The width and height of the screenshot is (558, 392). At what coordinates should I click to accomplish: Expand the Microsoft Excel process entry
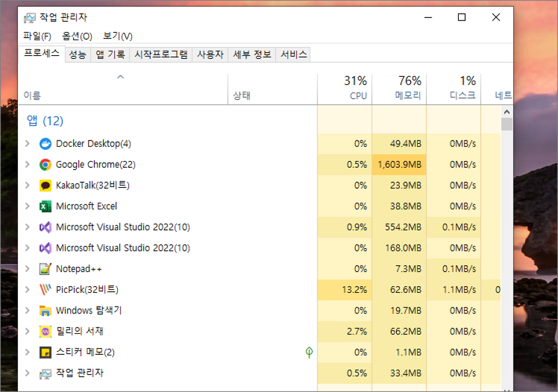(27, 206)
